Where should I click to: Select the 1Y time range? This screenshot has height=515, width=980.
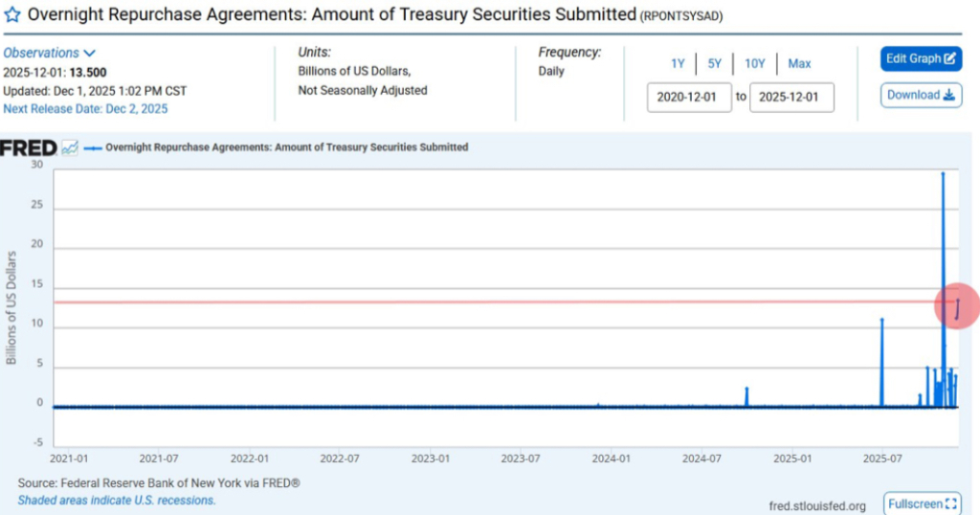pos(678,63)
